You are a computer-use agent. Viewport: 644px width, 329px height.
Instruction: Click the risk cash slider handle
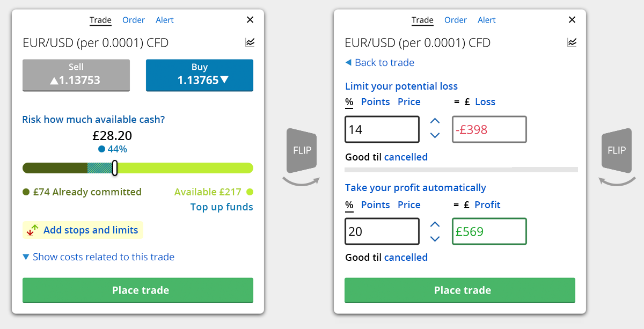(x=115, y=168)
